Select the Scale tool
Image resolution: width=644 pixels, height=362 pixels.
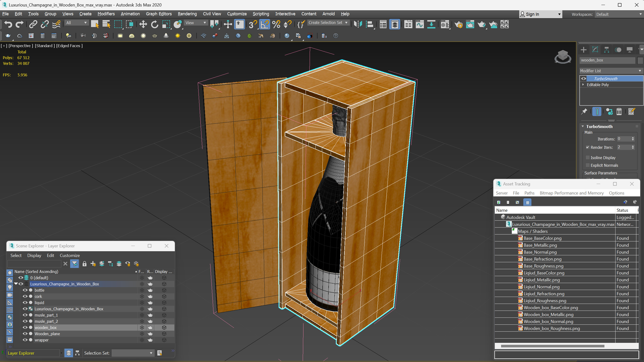pyautogui.click(x=166, y=24)
